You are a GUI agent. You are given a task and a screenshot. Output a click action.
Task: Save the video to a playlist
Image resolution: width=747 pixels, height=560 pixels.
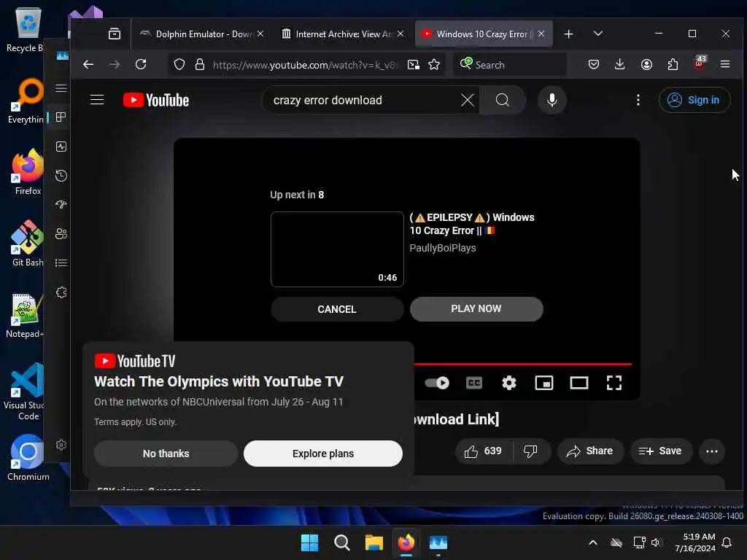(660, 451)
